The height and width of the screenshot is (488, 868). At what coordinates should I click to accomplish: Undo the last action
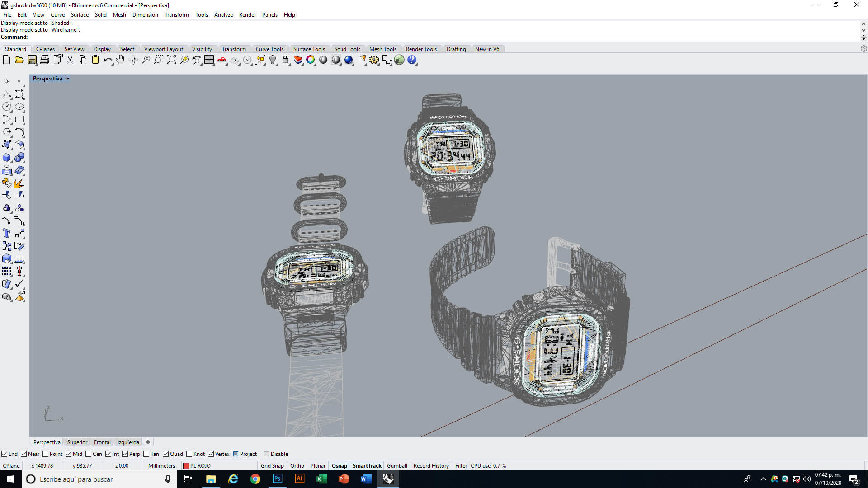[108, 60]
